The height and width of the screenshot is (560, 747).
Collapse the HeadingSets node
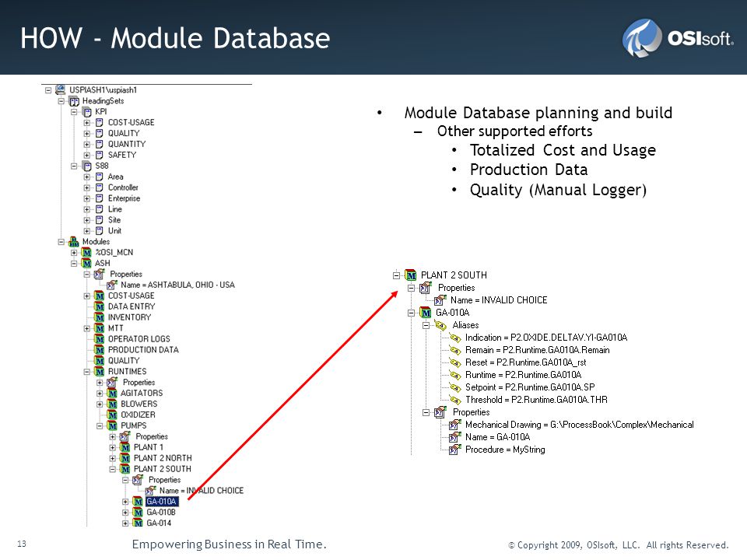[x=61, y=101]
